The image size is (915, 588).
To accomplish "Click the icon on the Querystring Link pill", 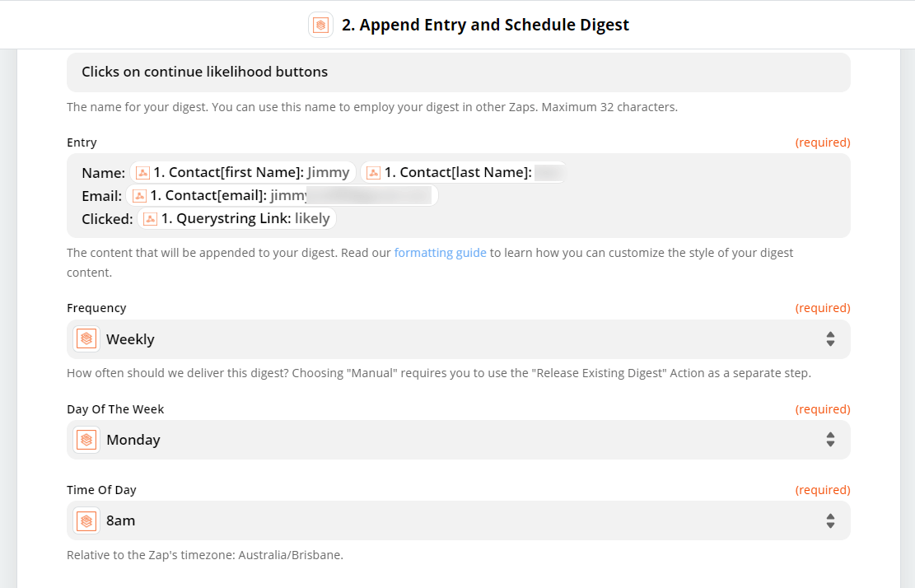I will click(x=150, y=219).
